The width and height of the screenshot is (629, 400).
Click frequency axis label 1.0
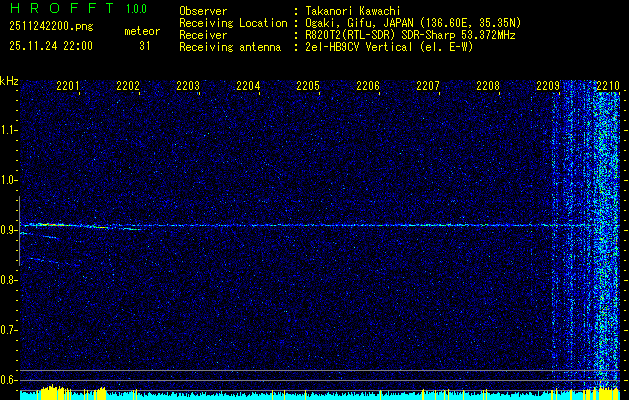click(8, 180)
